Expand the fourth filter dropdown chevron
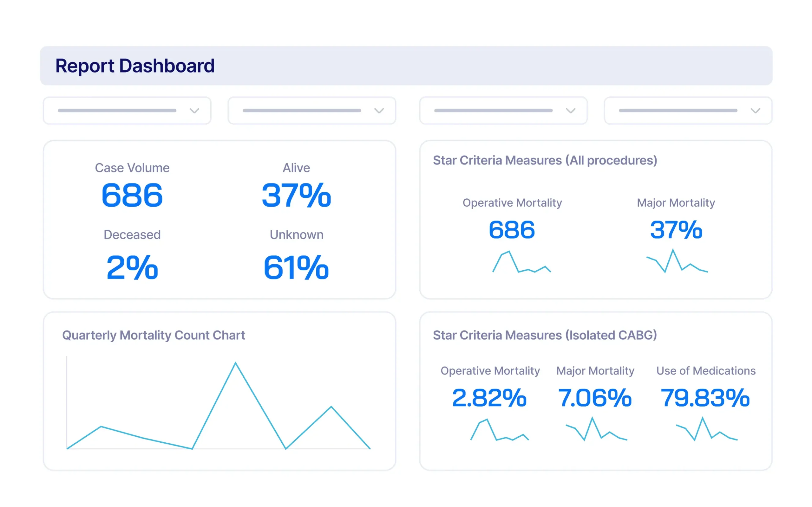The width and height of the screenshot is (812, 507). coord(755,110)
